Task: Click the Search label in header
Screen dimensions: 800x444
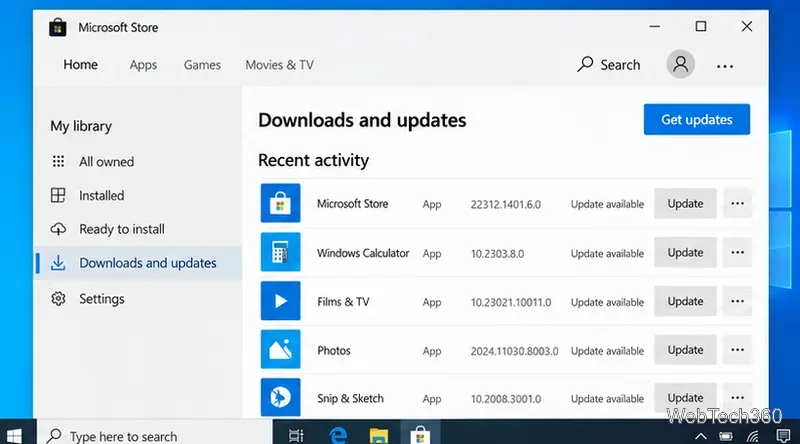Action: (x=620, y=65)
